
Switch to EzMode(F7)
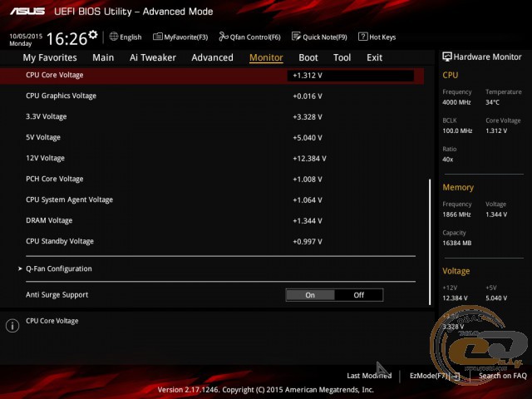pos(435,376)
